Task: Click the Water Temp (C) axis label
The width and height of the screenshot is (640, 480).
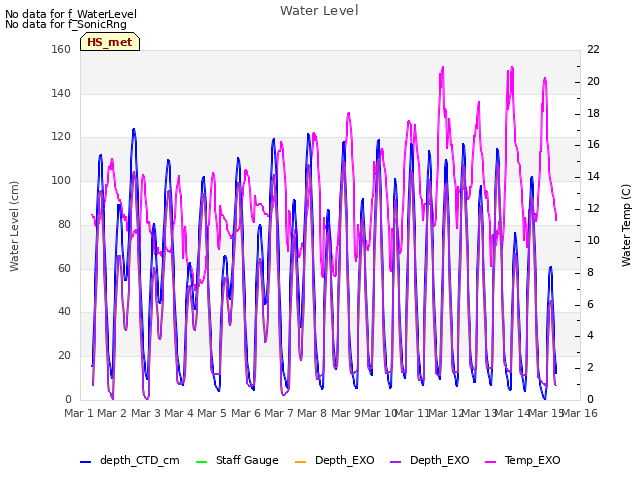Action: click(626, 226)
